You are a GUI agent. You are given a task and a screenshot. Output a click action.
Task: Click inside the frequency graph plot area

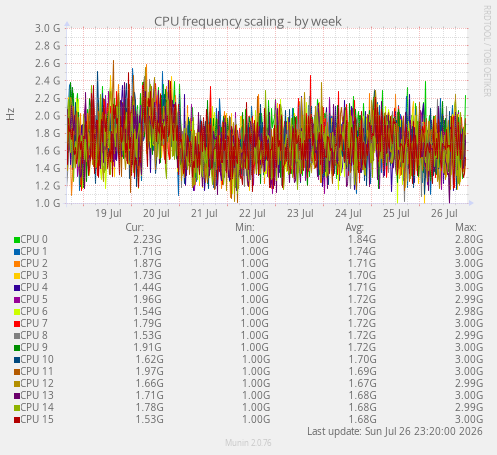point(267,115)
